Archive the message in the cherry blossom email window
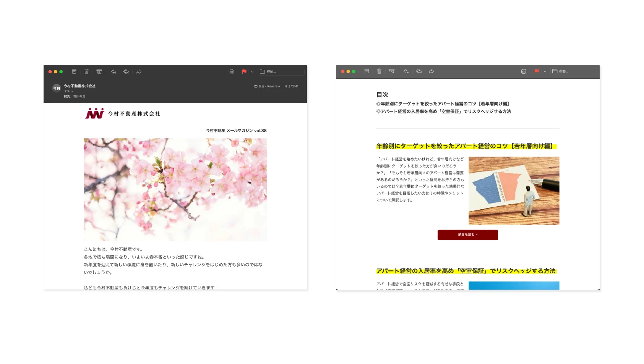The image size is (644, 364). [74, 71]
